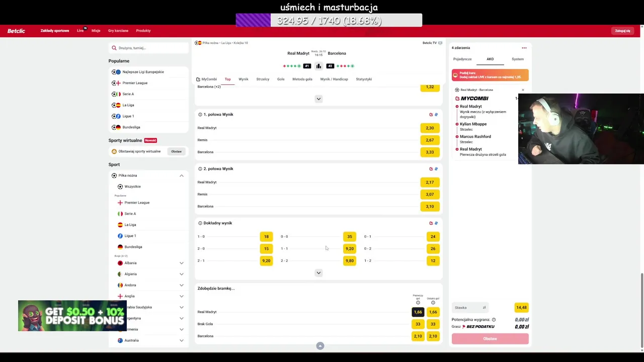The height and width of the screenshot is (362, 644).
Task: Click the Drużyna, turniej search field
Action: pos(148,48)
